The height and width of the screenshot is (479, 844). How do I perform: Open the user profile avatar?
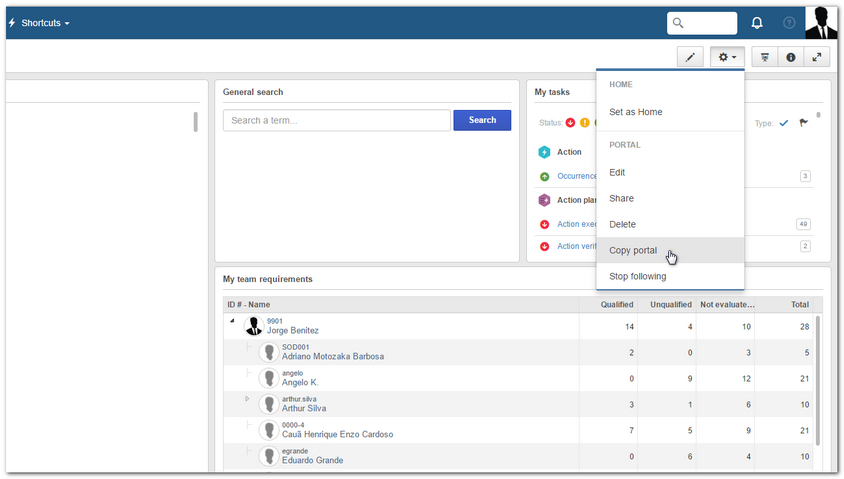[821, 23]
